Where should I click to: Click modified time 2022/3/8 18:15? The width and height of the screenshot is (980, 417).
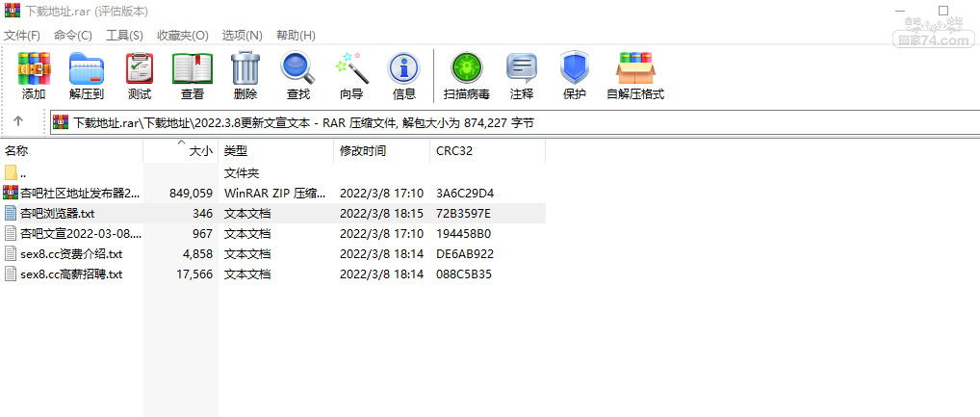click(x=382, y=213)
